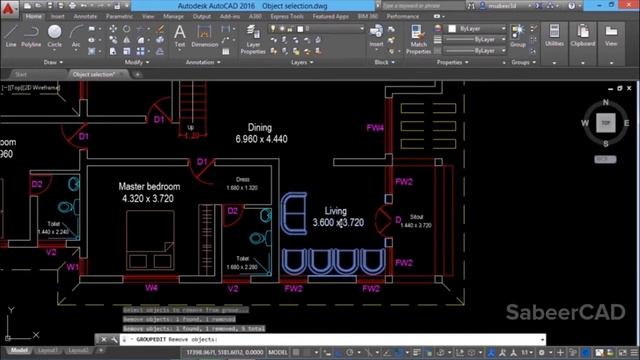Switch to the Home ribbon tab

pyautogui.click(x=33, y=16)
